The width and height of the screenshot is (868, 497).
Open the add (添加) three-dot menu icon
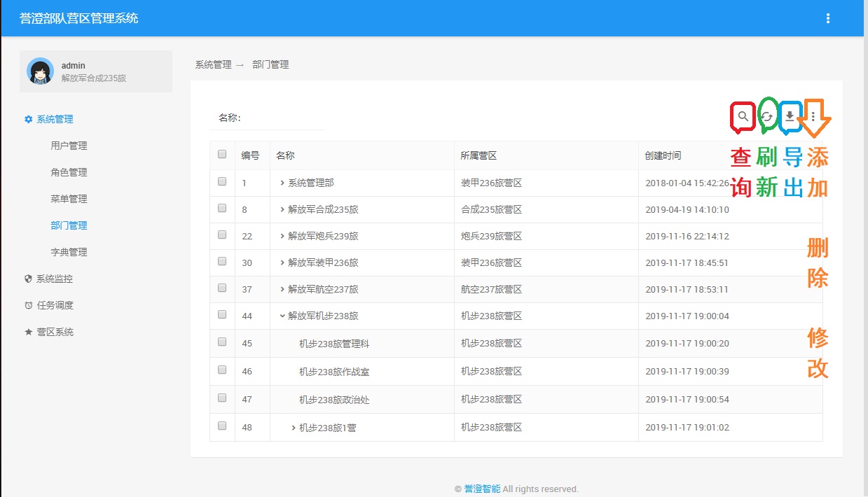[813, 116]
